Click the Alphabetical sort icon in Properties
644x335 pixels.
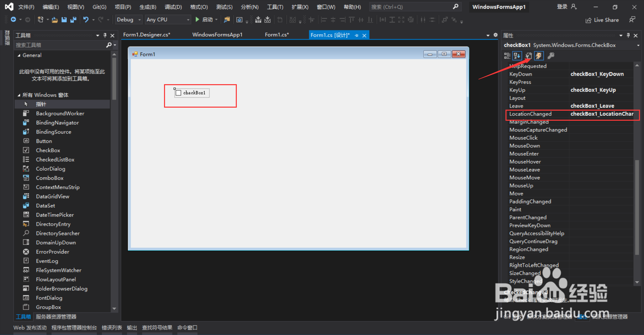pyautogui.click(x=517, y=56)
